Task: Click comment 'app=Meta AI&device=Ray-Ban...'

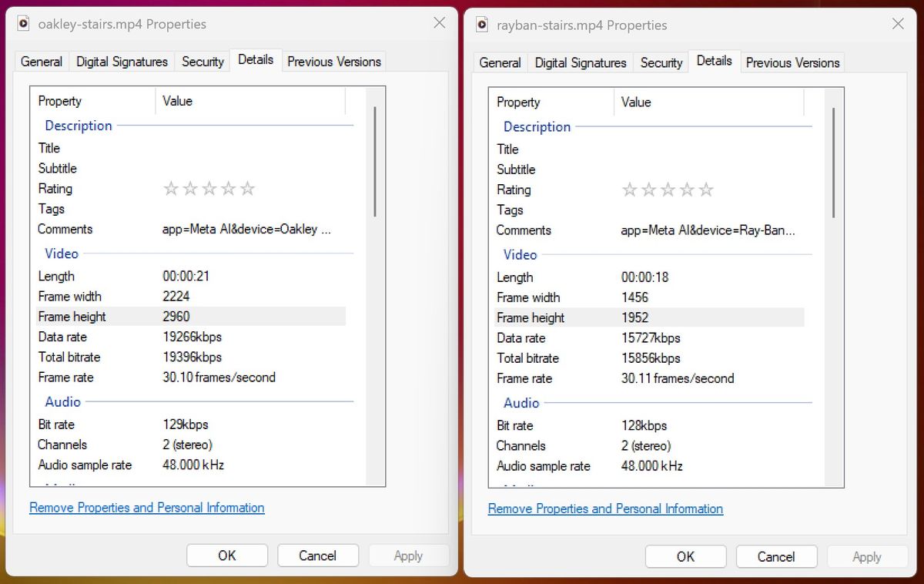Action: 708,230
